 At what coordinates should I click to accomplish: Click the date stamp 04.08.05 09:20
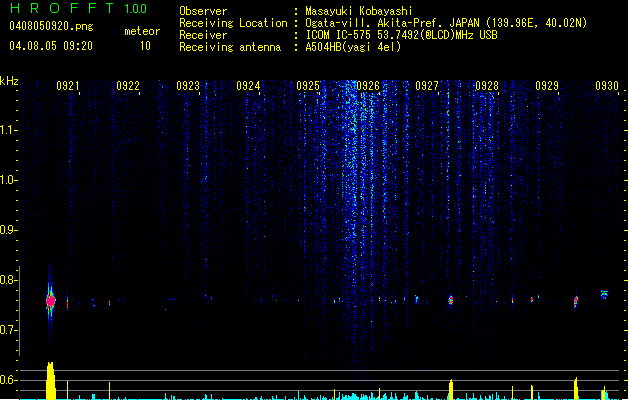coord(51,46)
